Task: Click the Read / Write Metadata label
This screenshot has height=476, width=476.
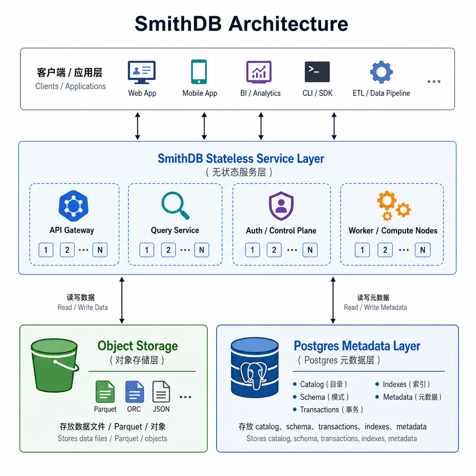Action: pos(375,308)
